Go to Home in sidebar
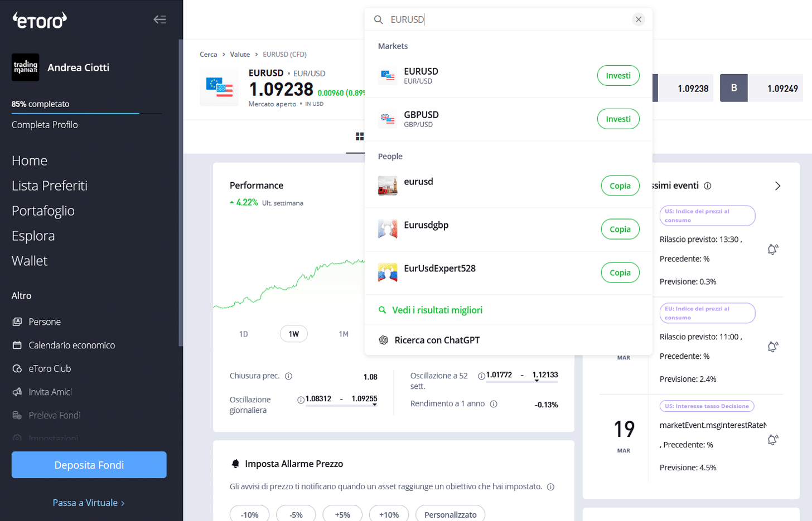The width and height of the screenshot is (812, 521). click(x=30, y=160)
